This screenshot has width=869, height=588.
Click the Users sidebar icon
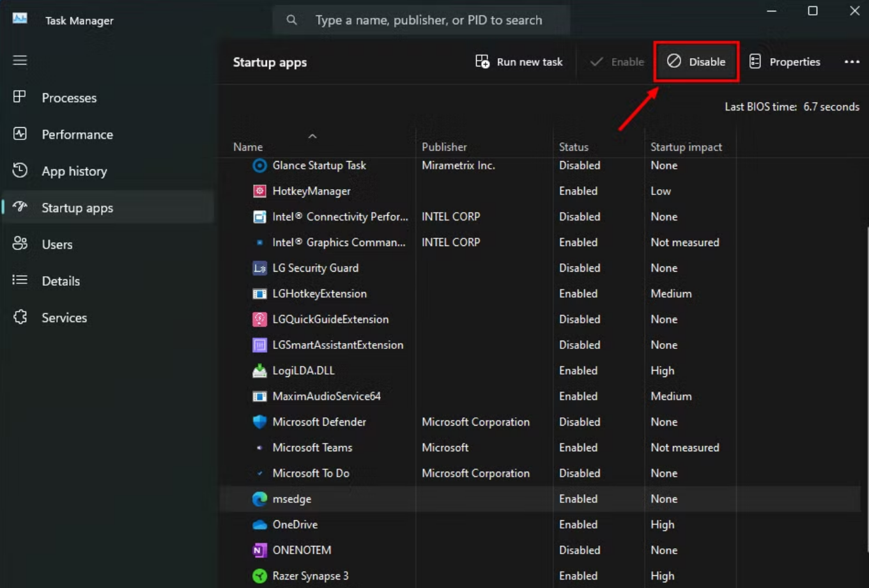pos(20,244)
